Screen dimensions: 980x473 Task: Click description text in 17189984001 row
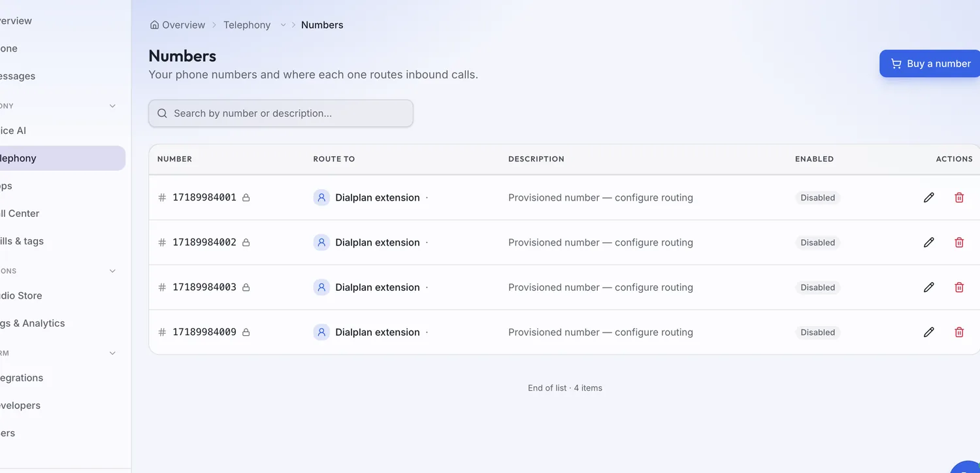click(x=600, y=197)
